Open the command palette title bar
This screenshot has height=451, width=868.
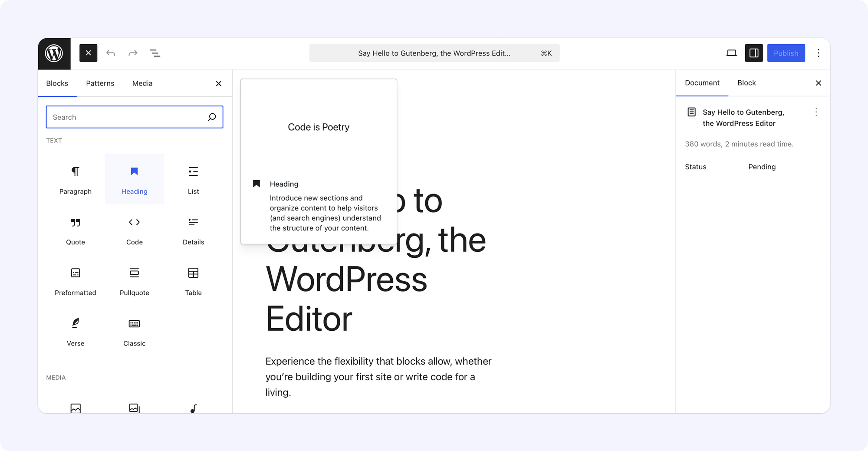[x=434, y=53]
